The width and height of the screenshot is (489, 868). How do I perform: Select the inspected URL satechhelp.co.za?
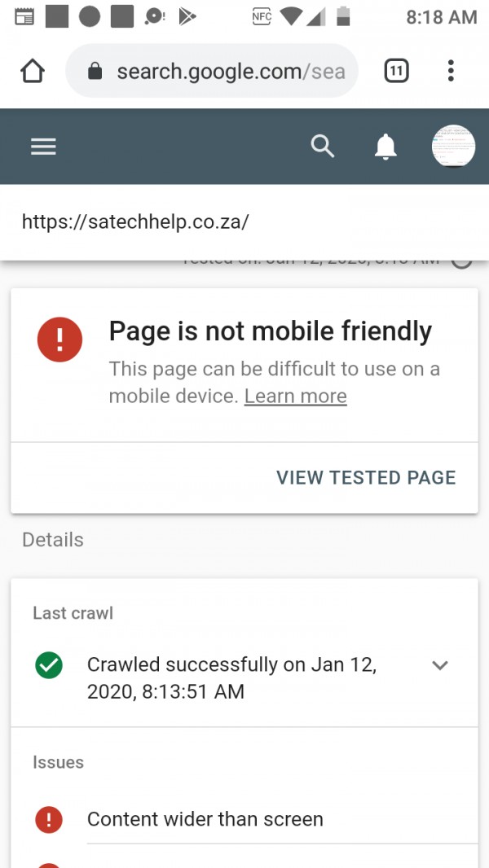(135, 221)
